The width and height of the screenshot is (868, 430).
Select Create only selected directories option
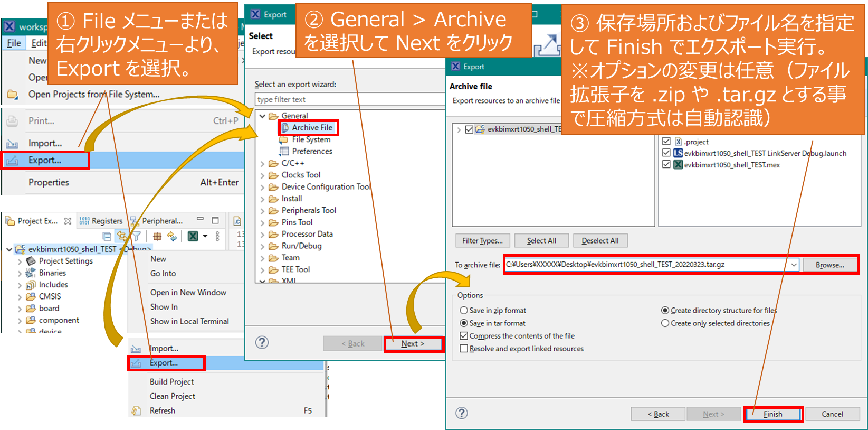(x=665, y=323)
